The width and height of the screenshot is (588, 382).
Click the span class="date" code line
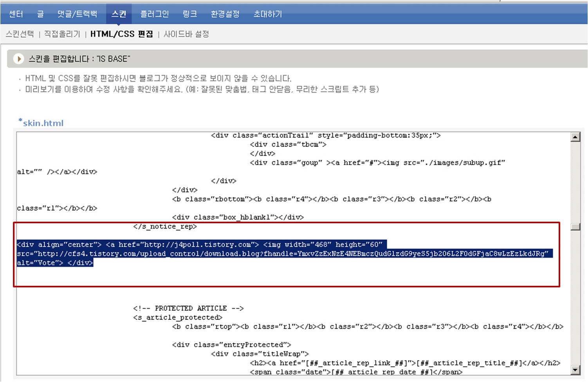click(356, 372)
